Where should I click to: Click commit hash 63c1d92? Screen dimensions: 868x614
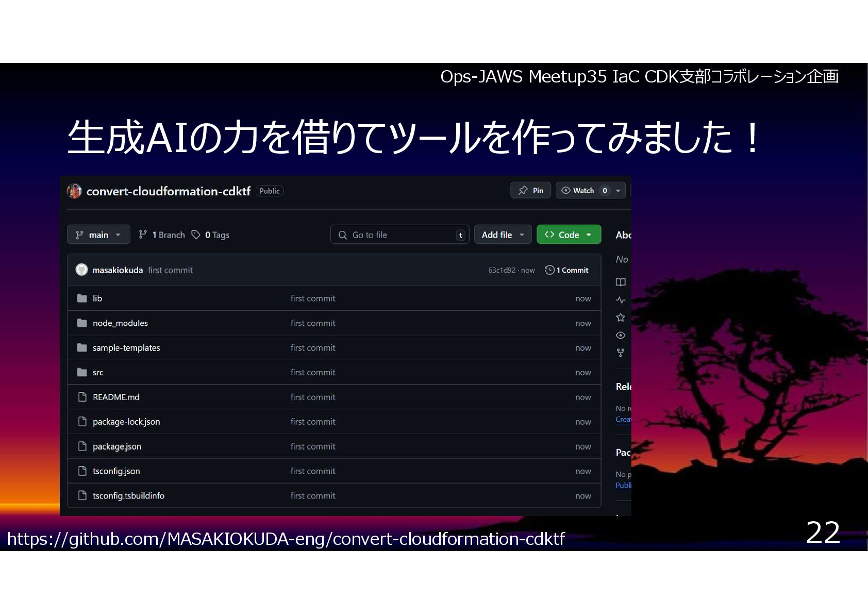coord(502,270)
